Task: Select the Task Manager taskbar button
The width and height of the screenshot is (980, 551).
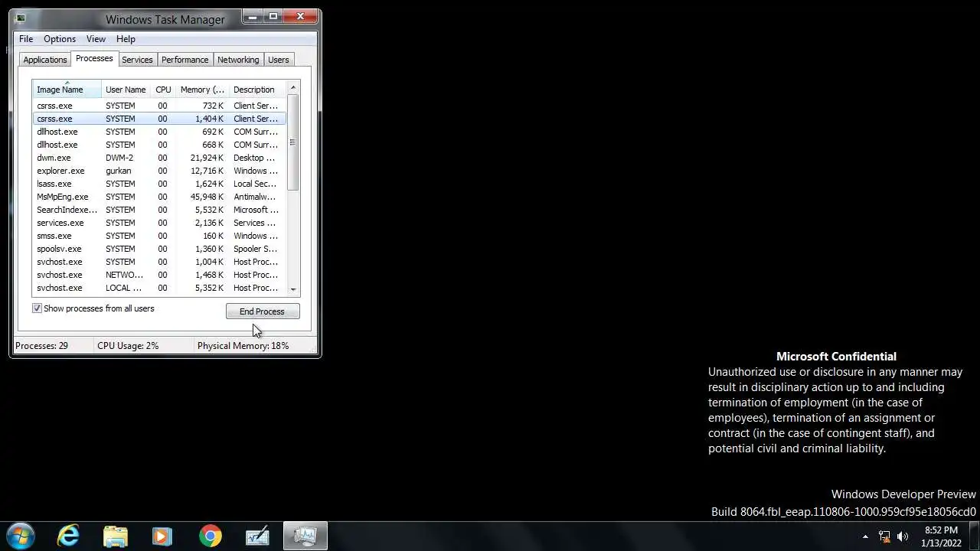Action: coord(305,536)
